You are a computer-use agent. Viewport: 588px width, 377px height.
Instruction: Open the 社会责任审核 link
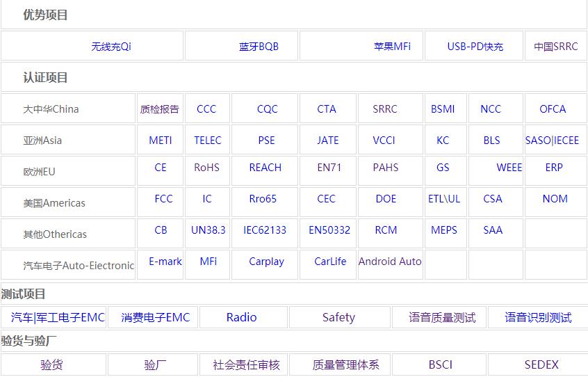point(247,365)
